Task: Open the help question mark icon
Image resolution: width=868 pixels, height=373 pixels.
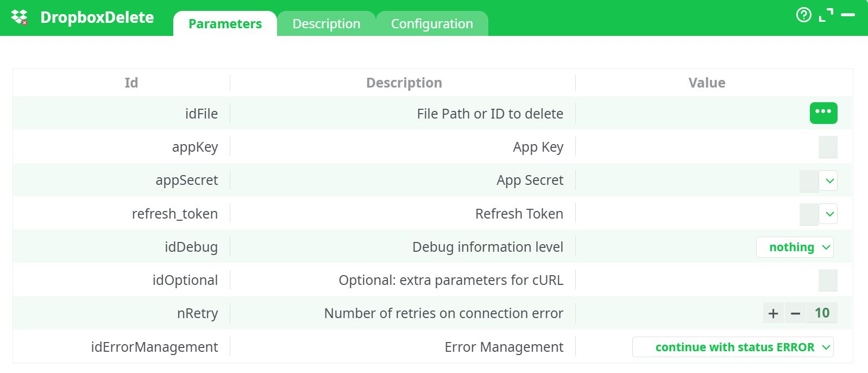Action: [803, 15]
